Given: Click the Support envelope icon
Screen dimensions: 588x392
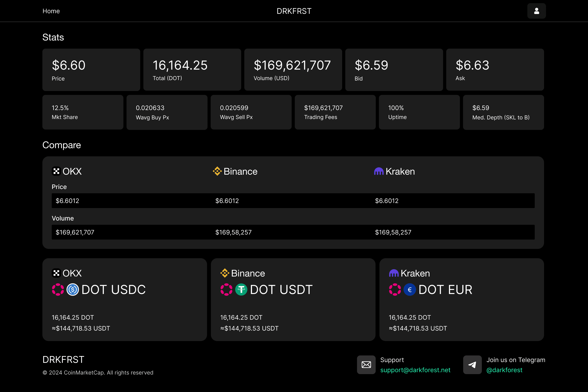Looking at the screenshot, I should point(366,365).
